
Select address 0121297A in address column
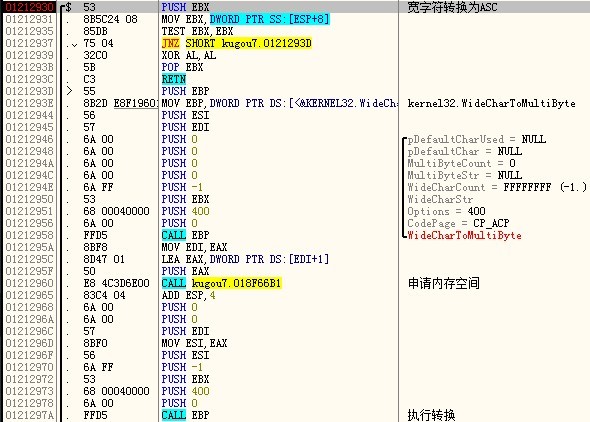30,416
